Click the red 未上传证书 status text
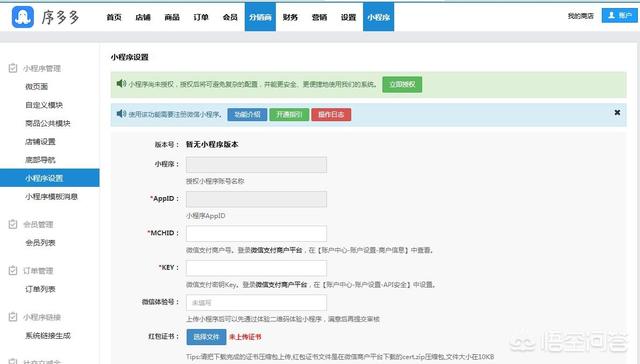 coord(245,337)
